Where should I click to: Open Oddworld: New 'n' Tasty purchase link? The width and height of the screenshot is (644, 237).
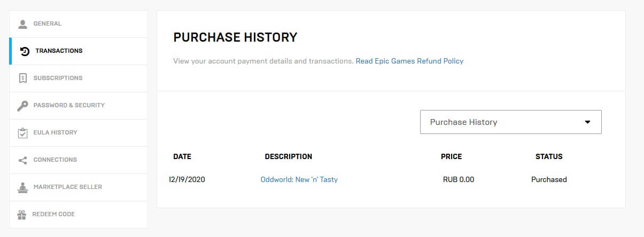click(299, 180)
